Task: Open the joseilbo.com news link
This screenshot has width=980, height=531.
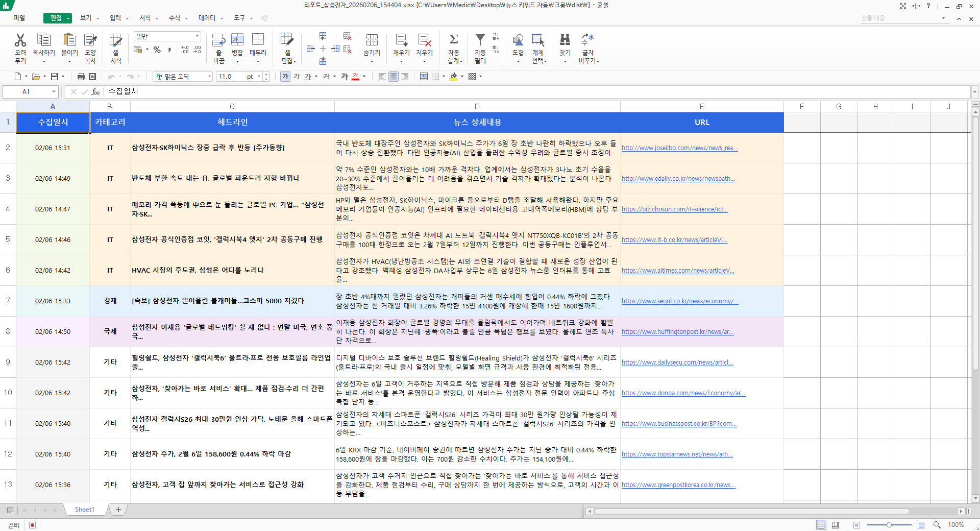Action: pyautogui.click(x=679, y=148)
